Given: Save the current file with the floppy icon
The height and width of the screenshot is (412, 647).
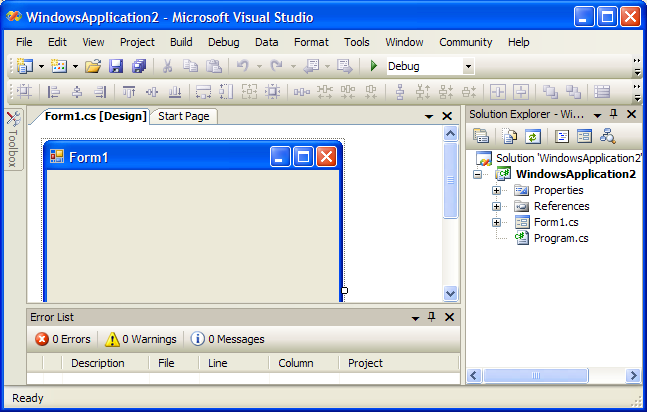Looking at the screenshot, I should [116, 66].
